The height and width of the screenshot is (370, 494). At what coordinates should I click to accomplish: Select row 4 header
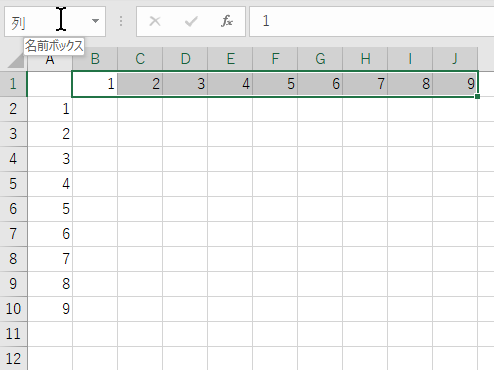point(13,159)
